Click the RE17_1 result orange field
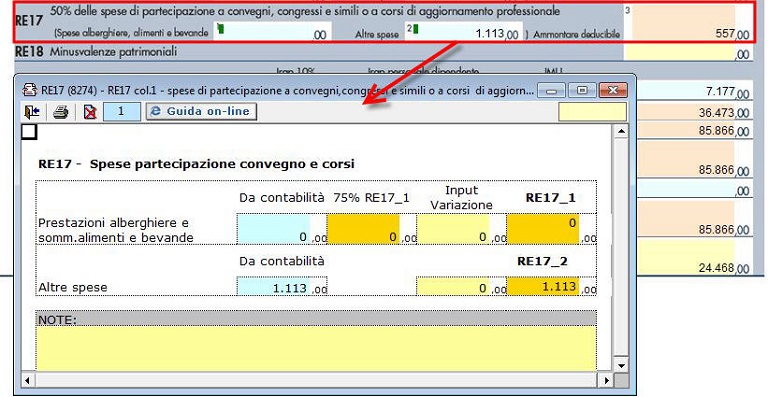The height and width of the screenshot is (397, 768). (x=543, y=229)
